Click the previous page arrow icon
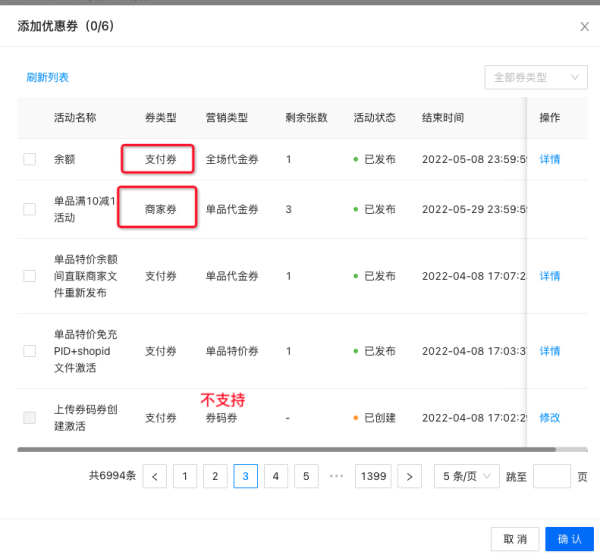 (x=155, y=476)
